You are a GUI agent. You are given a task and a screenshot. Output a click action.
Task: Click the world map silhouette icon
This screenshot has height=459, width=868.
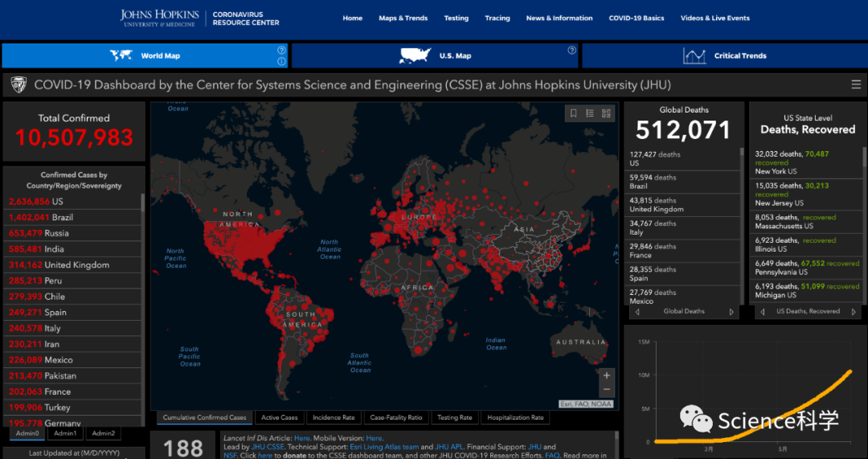[121, 55]
